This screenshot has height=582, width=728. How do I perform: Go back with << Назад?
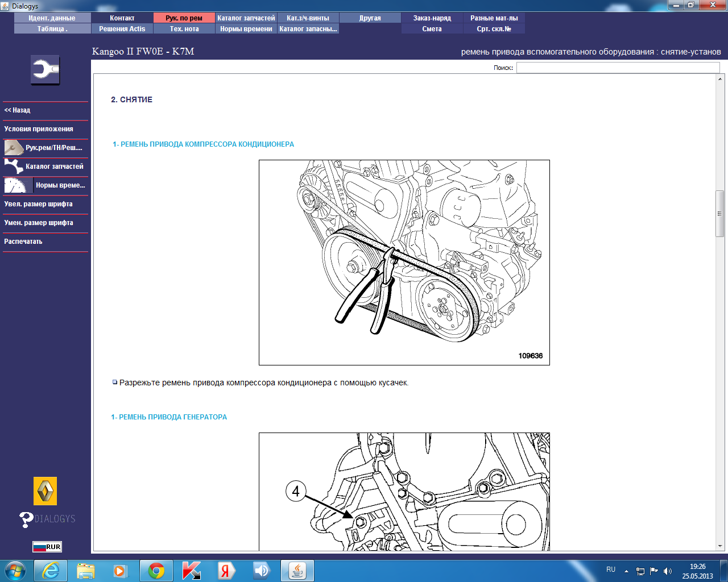tap(45, 110)
